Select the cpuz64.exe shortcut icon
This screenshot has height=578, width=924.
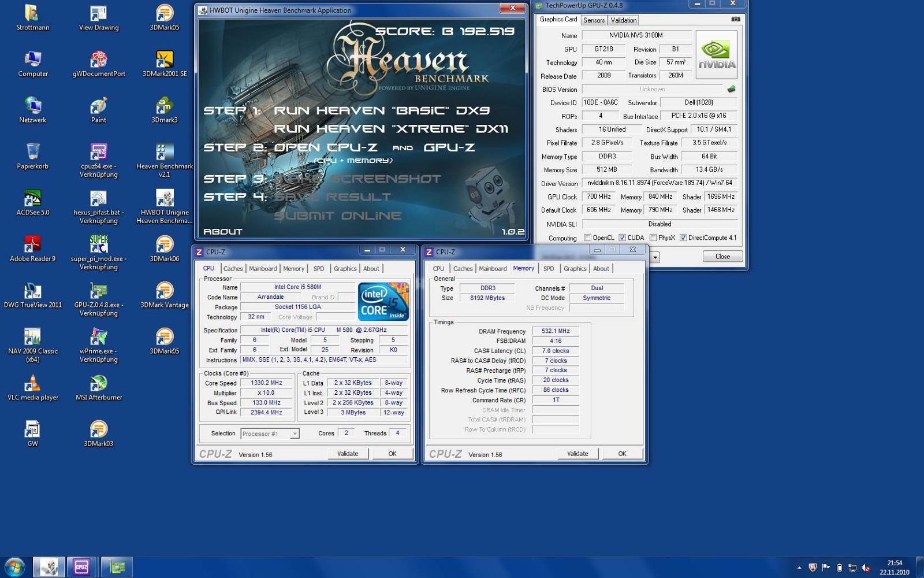pos(98,160)
